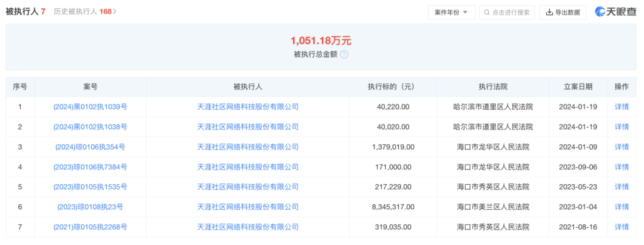The image size is (644, 245).
Task: Open 详情 for case 执23号
Action: [x=621, y=207]
